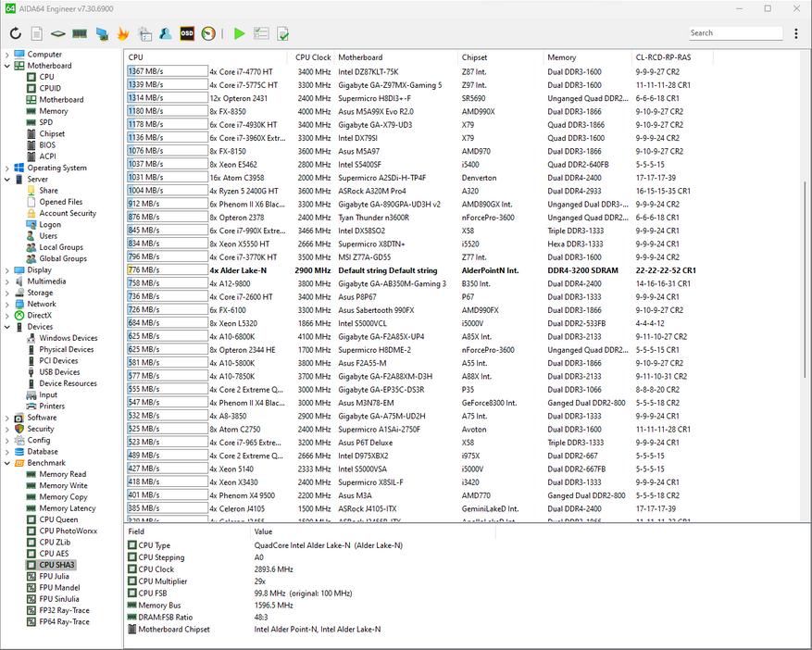Click the green Start benchmark arrow
The height and width of the screenshot is (650, 812).
click(x=240, y=33)
